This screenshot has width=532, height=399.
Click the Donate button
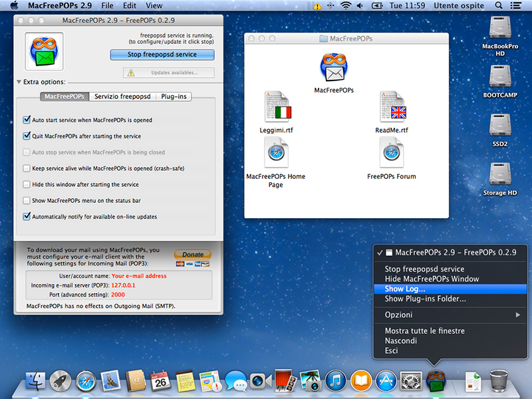(193, 255)
